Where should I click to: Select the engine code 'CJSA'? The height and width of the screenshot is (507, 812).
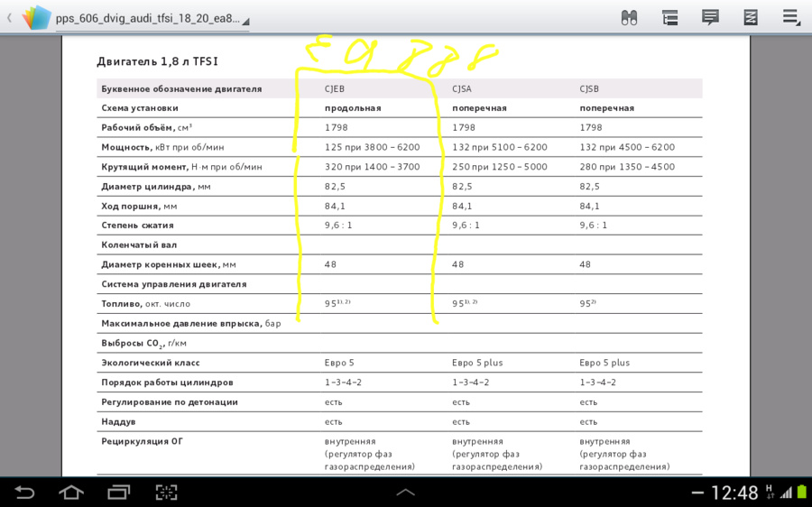(x=462, y=89)
